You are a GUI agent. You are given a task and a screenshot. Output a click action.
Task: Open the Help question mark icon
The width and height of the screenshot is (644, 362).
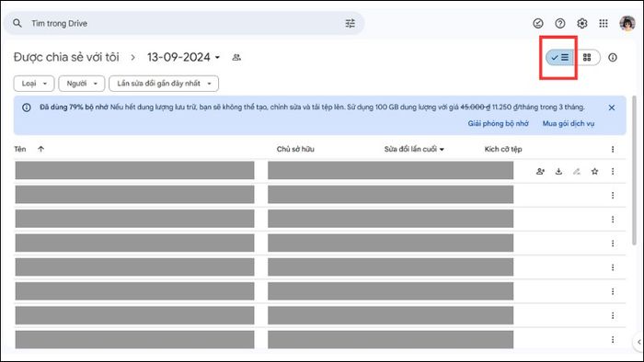[560, 23]
